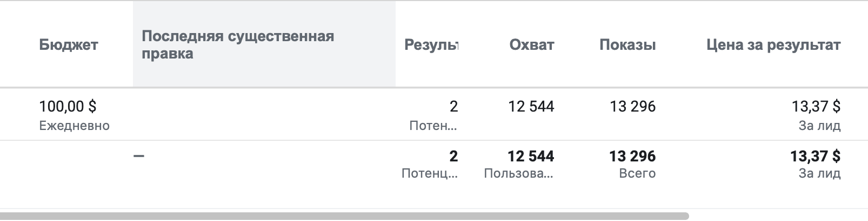Click the bold total reach 12 544
868x221 pixels.
pos(531,157)
